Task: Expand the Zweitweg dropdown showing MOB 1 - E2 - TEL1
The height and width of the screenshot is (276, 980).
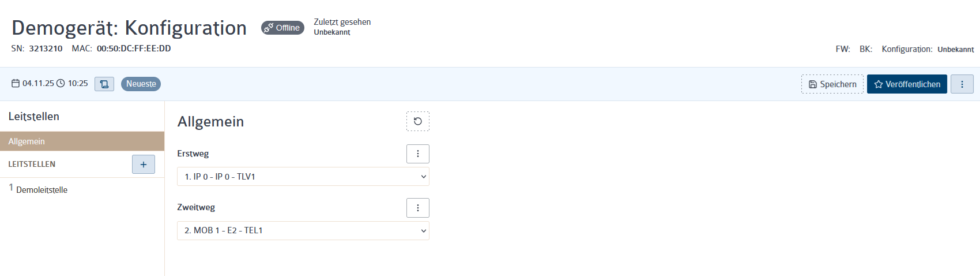Action: point(303,230)
